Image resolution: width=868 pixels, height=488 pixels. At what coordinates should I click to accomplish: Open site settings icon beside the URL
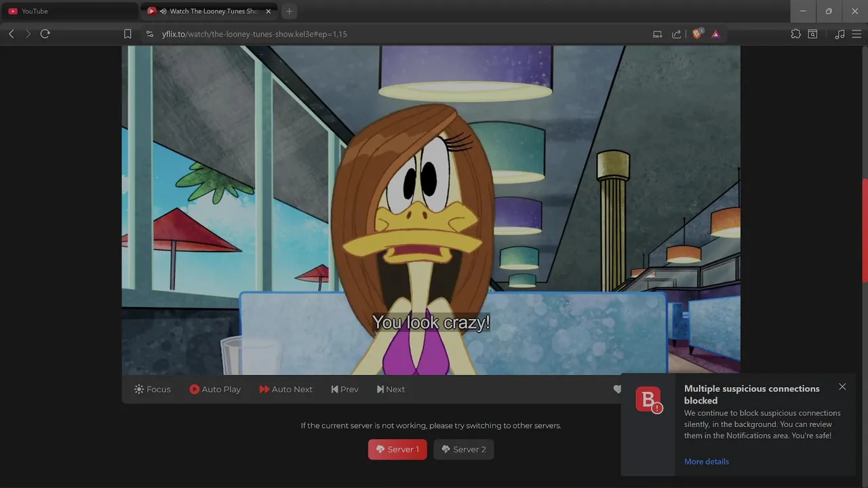(x=150, y=34)
